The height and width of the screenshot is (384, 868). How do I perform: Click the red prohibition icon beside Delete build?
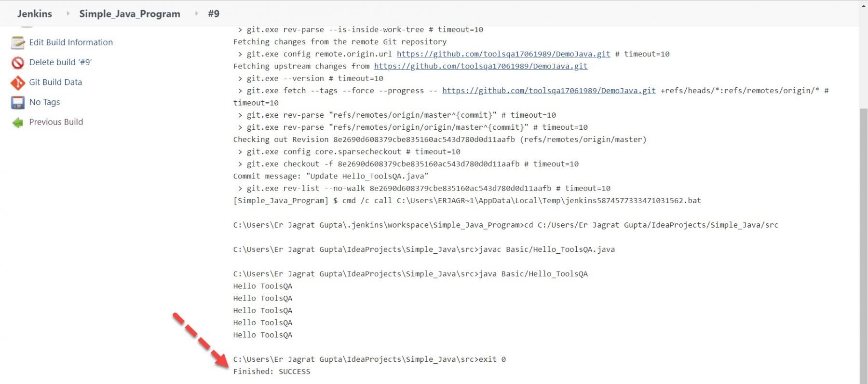(17, 62)
